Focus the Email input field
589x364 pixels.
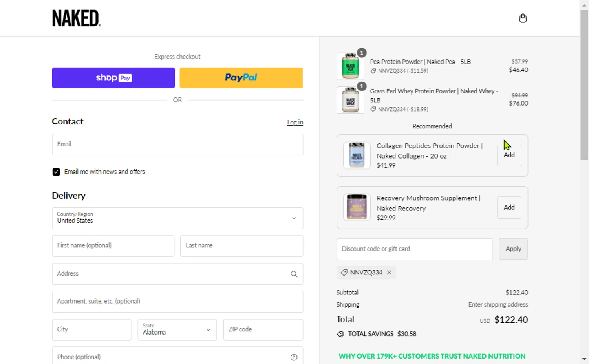pos(177,145)
